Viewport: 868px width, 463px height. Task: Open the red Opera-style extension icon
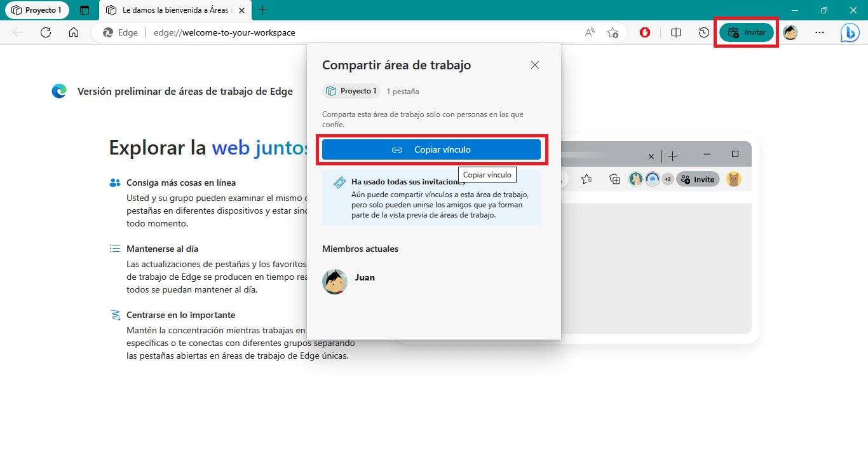(x=645, y=32)
